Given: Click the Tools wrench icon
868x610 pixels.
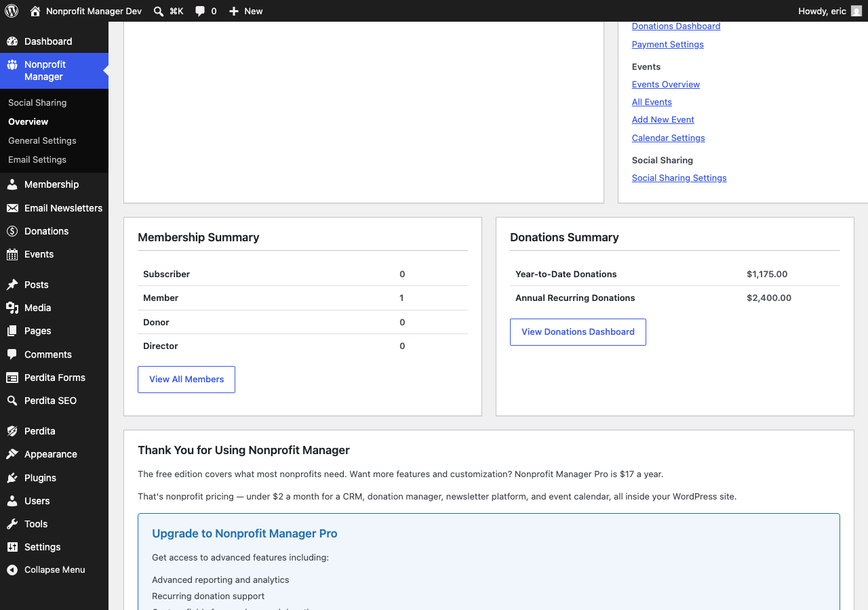Looking at the screenshot, I should click(x=12, y=524).
